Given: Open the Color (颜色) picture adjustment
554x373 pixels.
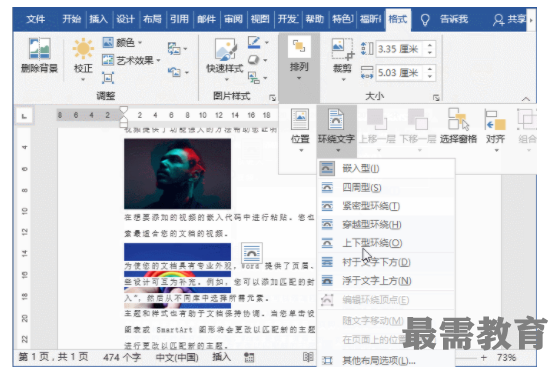Looking at the screenshot, I should 122,43.
